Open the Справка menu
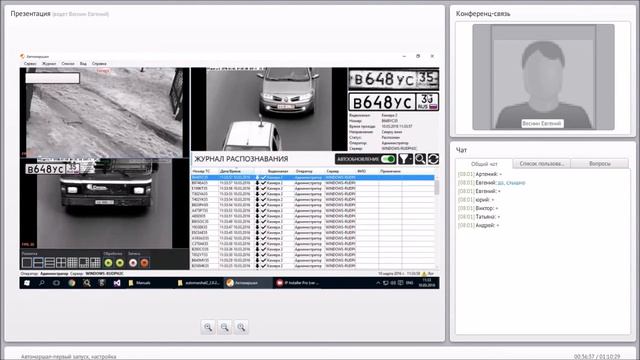640x360 pixels. 99,64
